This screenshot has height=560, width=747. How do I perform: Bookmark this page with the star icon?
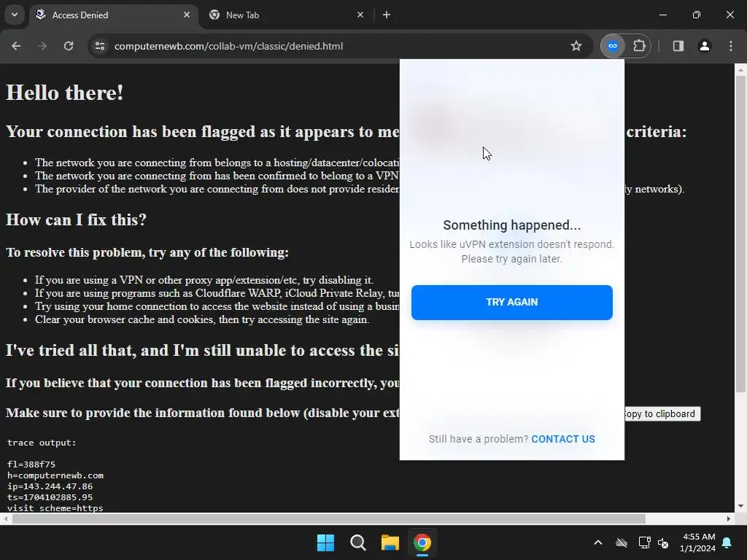tap(576, 46)
